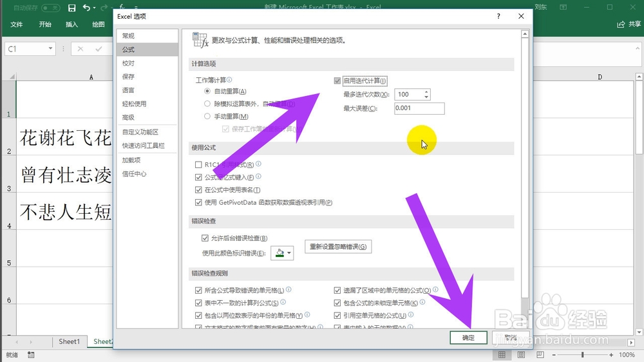Click the macro recording icon in status bar
Image resolution: width=644 pixels, height=362 pixels.
pos(31,355)
